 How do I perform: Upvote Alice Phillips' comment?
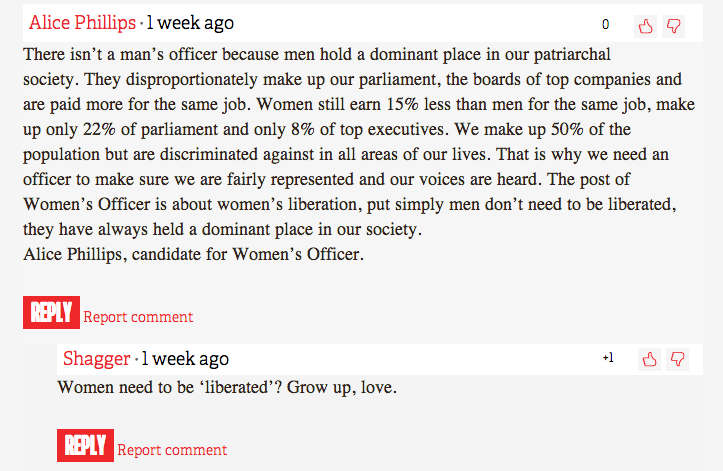[645, 26]
